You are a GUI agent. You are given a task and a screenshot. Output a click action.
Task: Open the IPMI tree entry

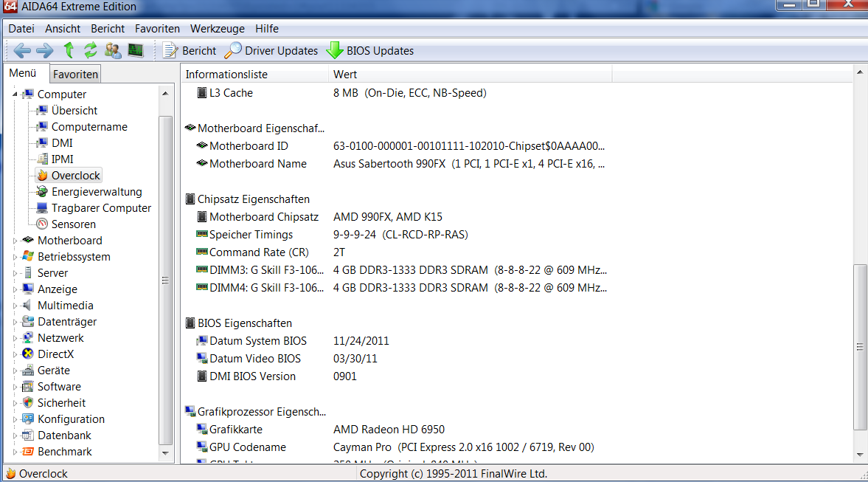pos(62,159)
